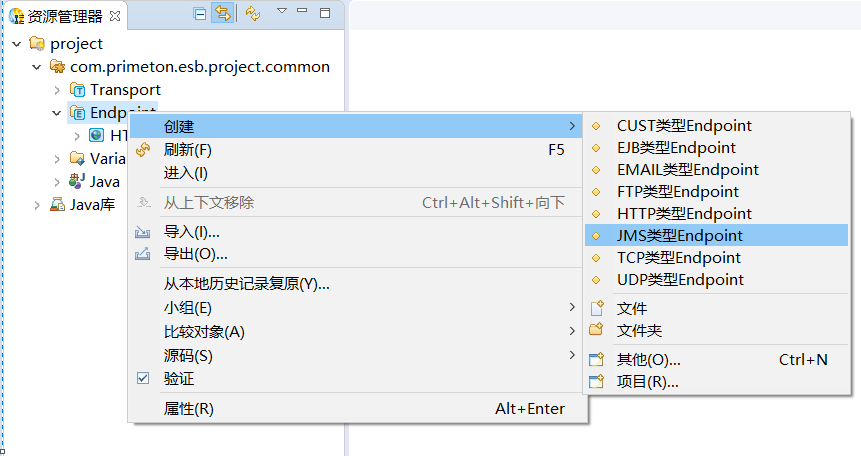Image resolution: width=861 pixels, height=456 pixels.
Task: Open 属性(R) properties entry
Action: [189, 408]
